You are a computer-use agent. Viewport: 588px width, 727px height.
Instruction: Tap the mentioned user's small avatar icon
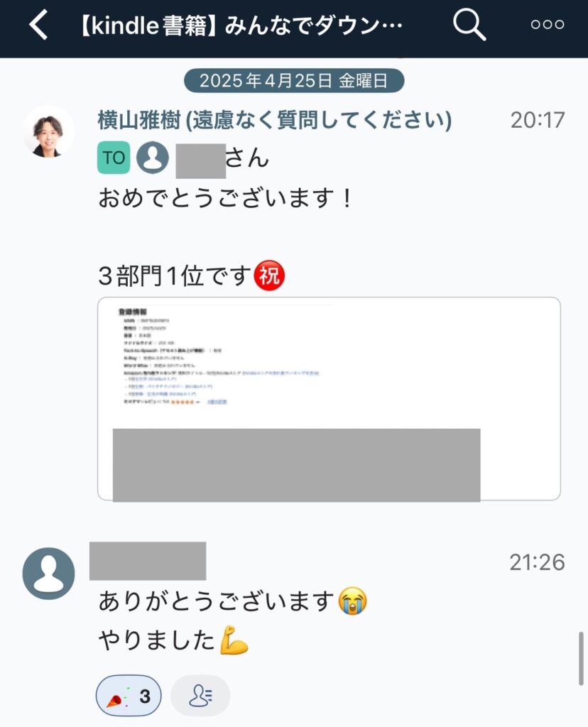point(153,158)
